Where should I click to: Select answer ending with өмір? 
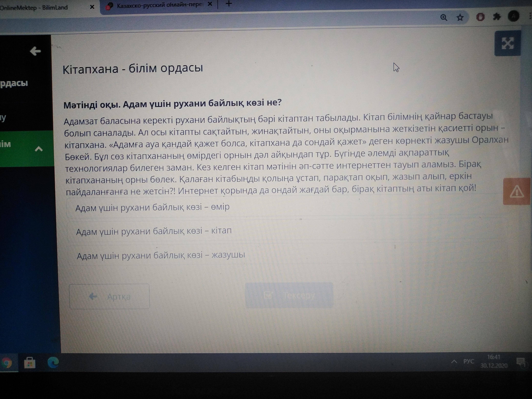[152, 207]
